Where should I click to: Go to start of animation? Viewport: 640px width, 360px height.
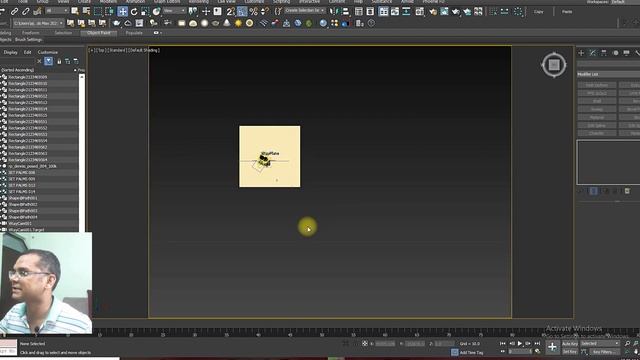(502, 344)
